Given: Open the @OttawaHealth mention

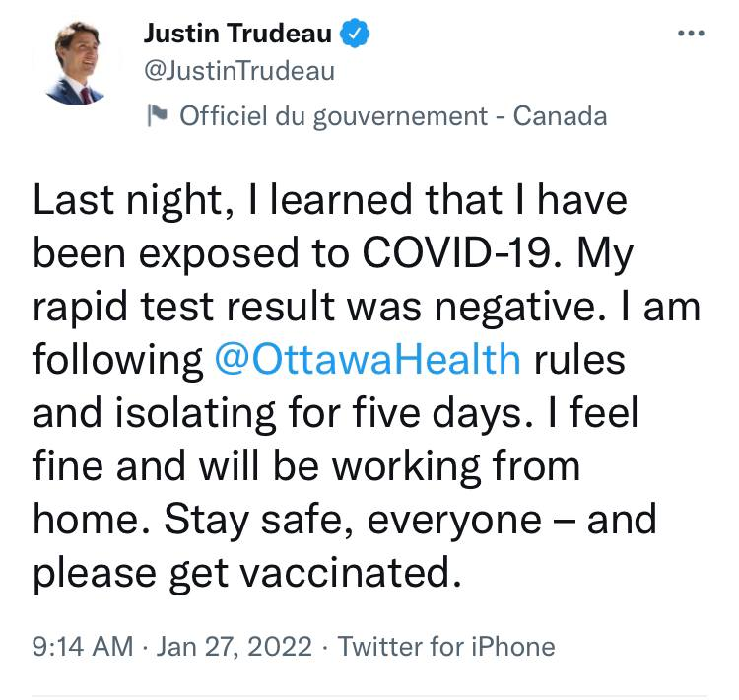Looking at the screenshot, I should 367,358.
